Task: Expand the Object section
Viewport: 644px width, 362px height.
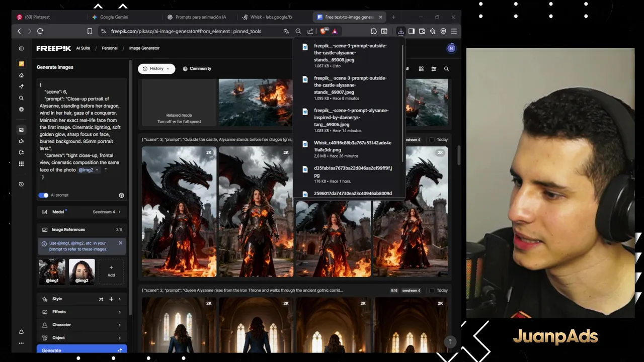Action: (82, 338)
